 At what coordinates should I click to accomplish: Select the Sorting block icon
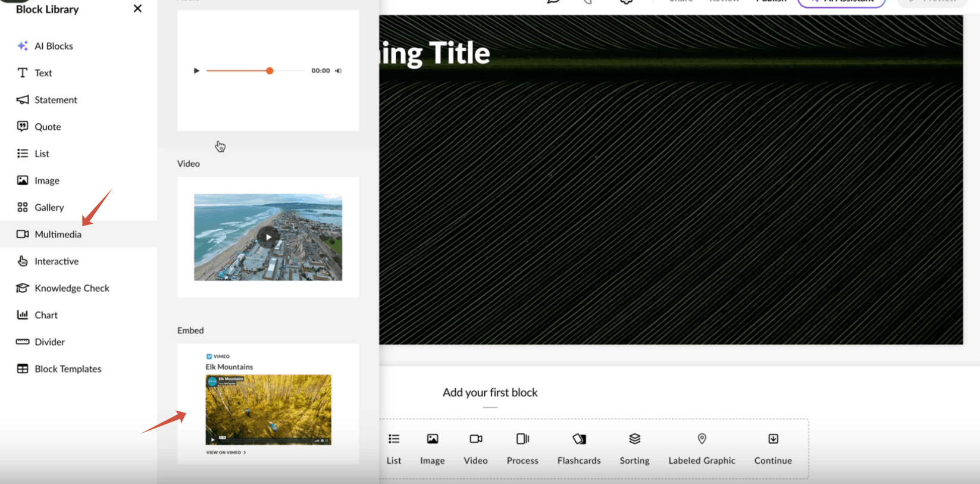coord(634,439)
